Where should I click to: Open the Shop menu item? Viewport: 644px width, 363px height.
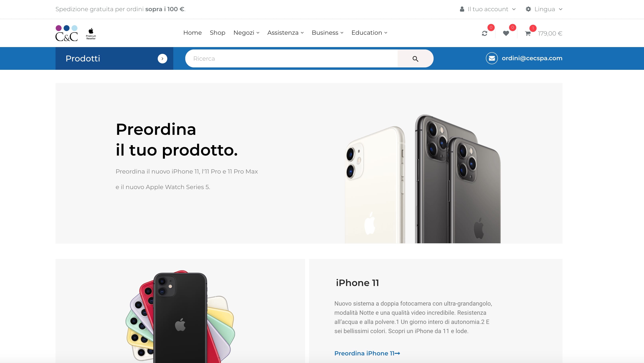click(218, 33)
